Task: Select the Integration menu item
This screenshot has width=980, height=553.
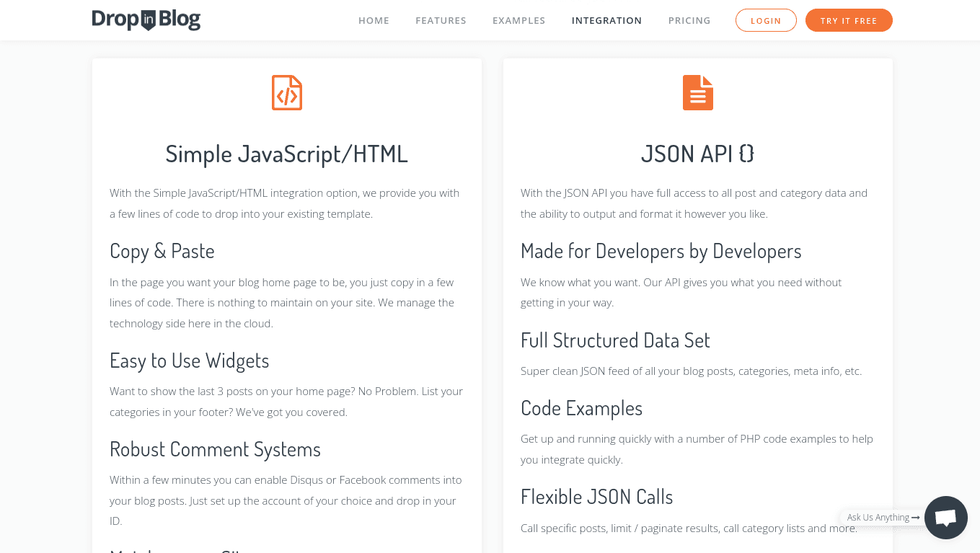Action: (606, 21)
